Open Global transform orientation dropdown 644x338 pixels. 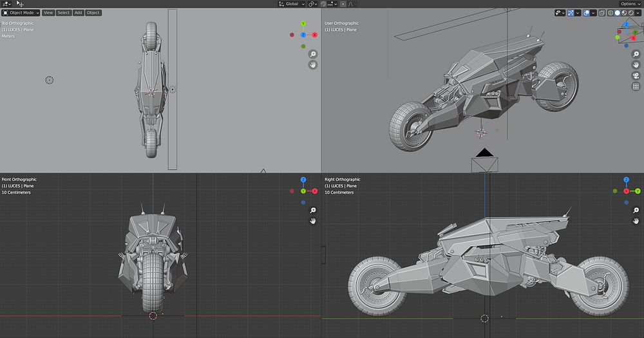tap(292, 4)
